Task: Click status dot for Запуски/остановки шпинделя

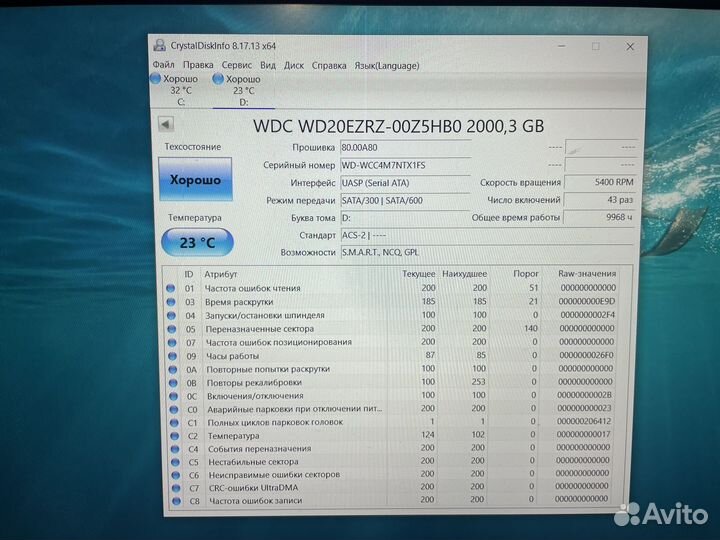Action: (x=171, y=315)
